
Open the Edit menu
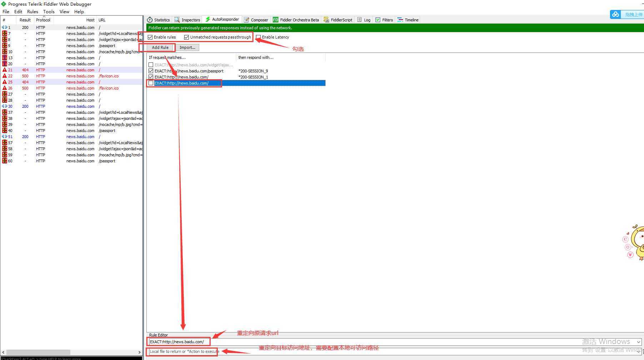click(x=18, y=12)
